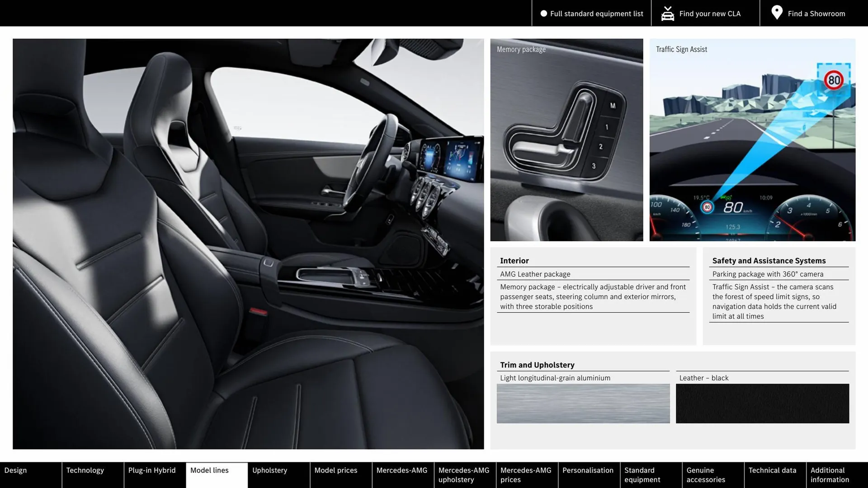Screen dimensions: 868x488
Task: Open the Technology section
Action: click(x=85, y=470)
